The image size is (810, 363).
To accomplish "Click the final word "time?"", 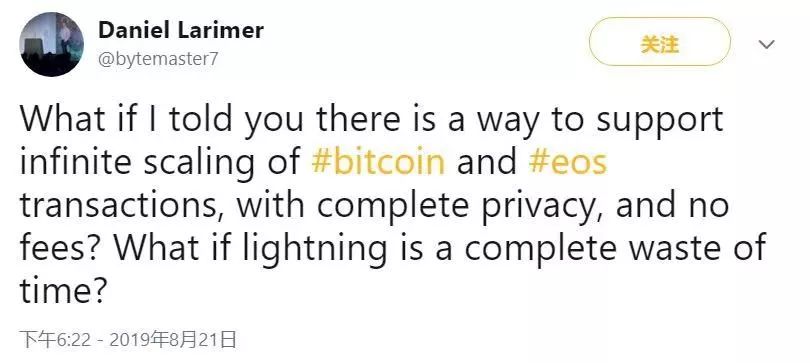I will (x=63, y=290).
